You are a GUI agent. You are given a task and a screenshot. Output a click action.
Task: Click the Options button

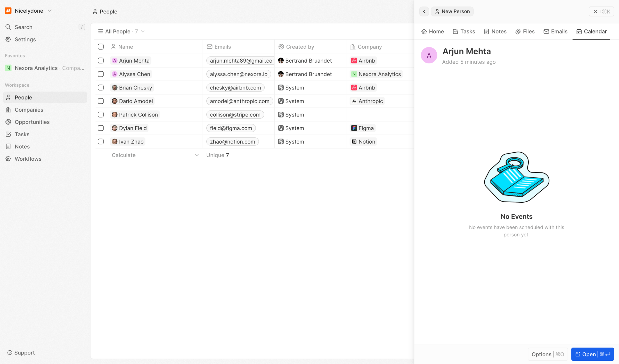pyautogui.click(x=548, y=354)
